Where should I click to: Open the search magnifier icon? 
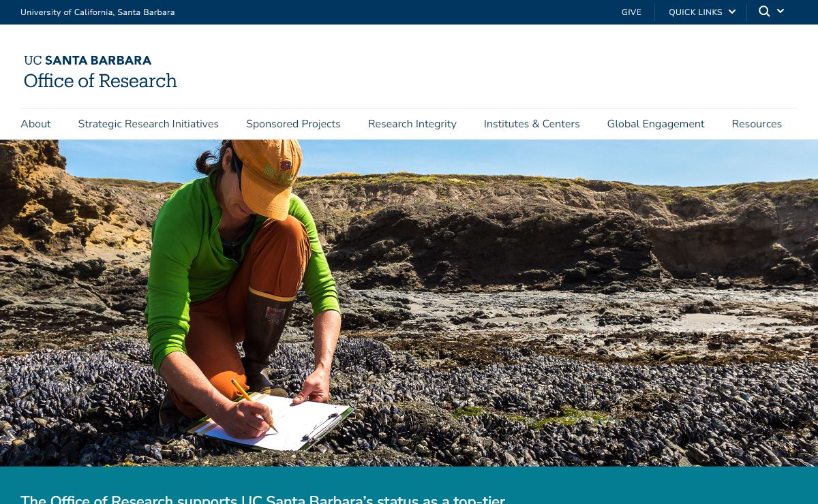point(764,12)
